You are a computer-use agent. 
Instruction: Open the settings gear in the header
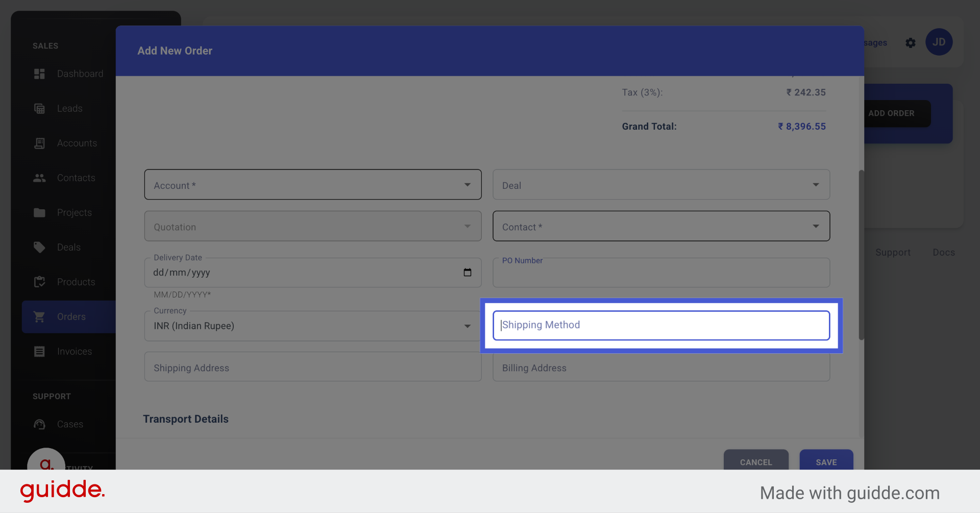point(911,43)
